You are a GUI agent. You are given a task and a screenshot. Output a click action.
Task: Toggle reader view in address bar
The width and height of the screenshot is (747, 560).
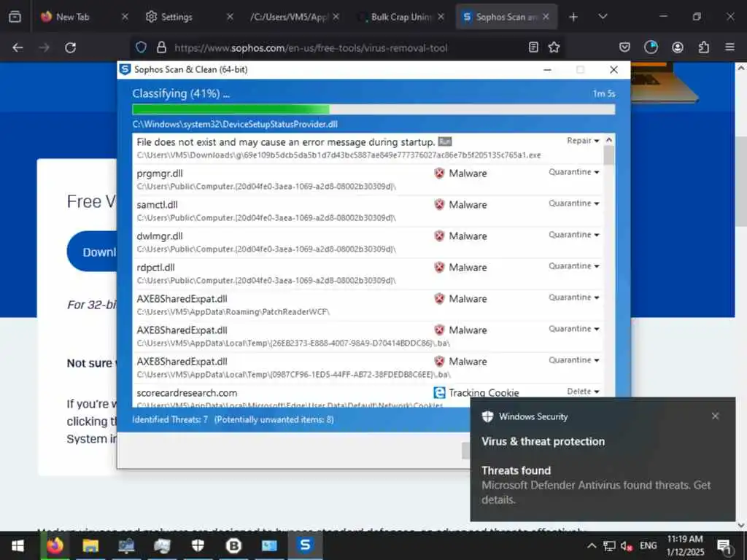pyautogui.click(x=533, y=47)
